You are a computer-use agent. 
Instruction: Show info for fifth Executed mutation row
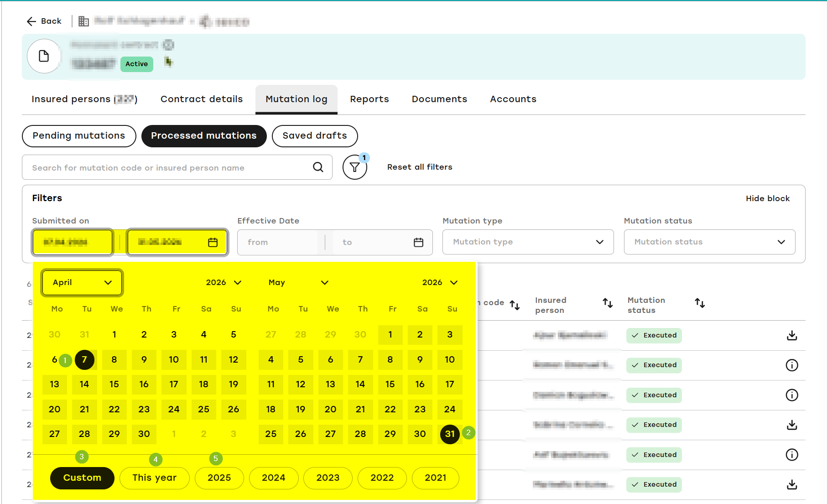point(792,455)
